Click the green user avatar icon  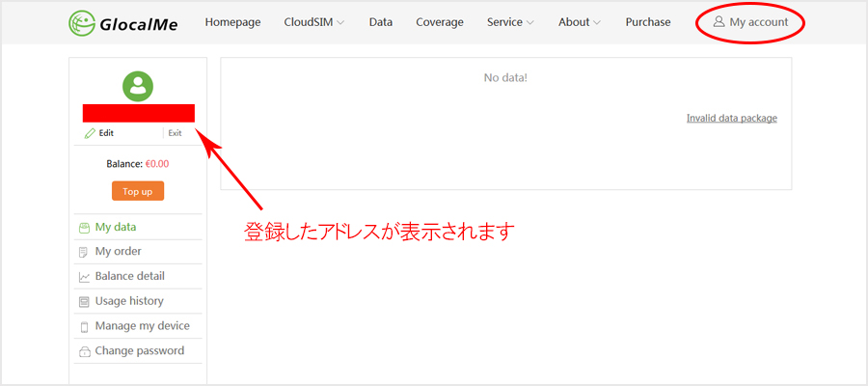138,86
